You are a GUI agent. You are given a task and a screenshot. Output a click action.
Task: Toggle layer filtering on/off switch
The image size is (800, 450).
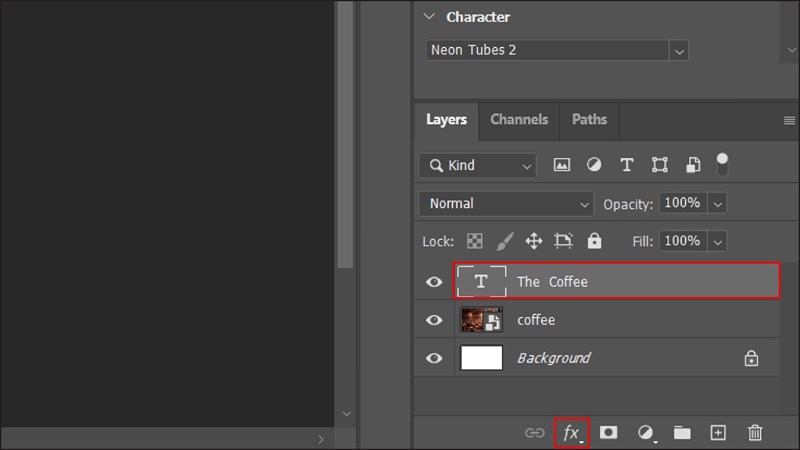point(722,164)
